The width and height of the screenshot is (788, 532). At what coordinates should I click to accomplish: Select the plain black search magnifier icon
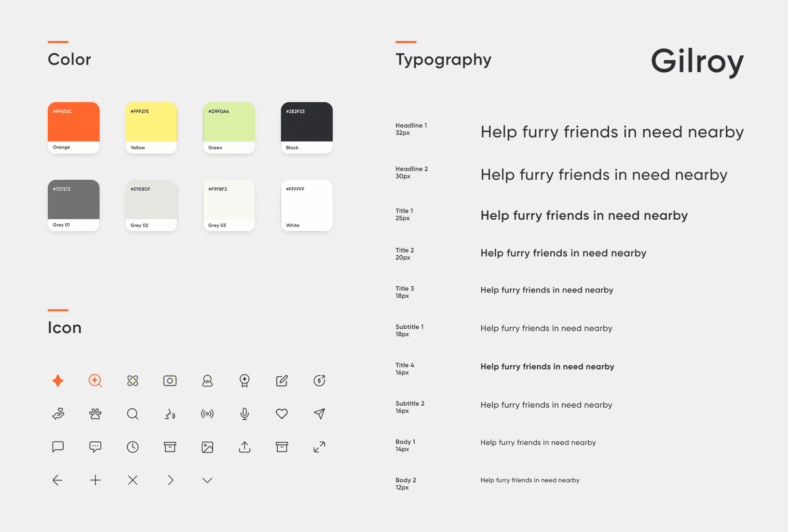[x=133, y=413]
